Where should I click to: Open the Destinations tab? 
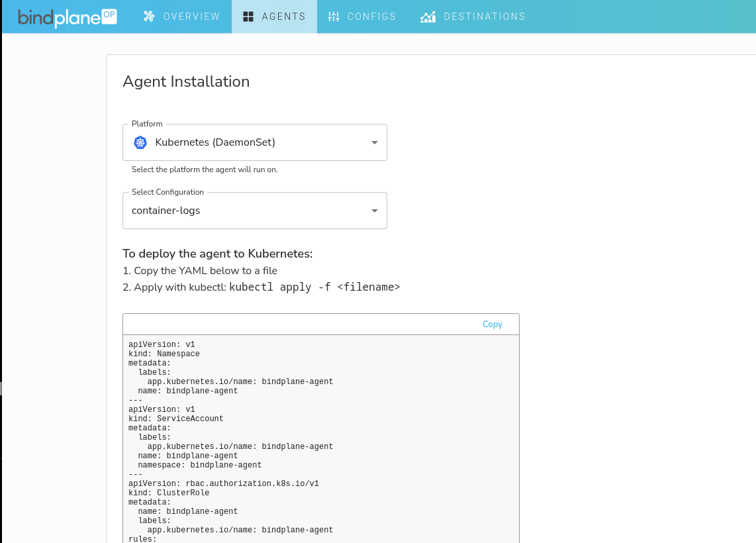coord(473,17)
